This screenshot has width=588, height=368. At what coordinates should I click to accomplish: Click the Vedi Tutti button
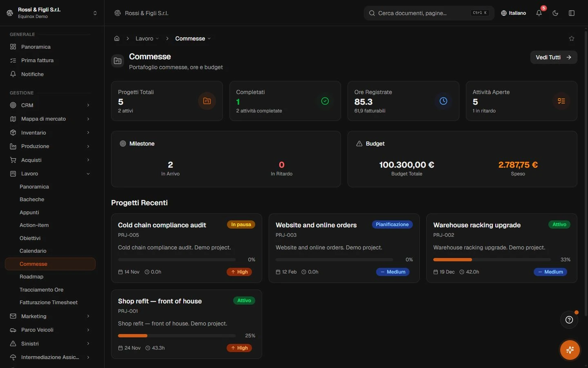pos(554,57)
